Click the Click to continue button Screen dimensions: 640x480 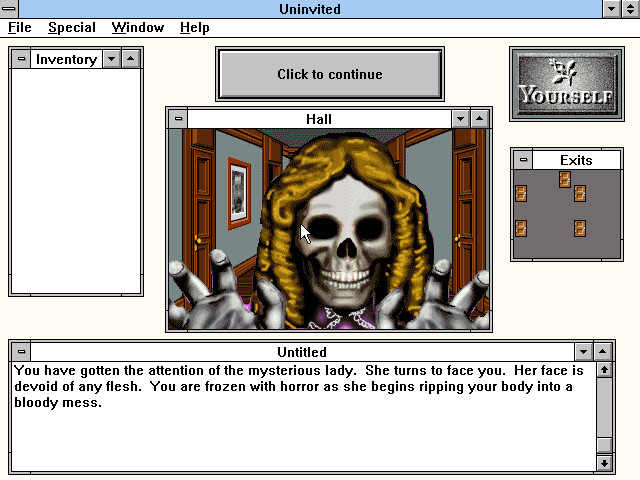[x=330, y=74]
